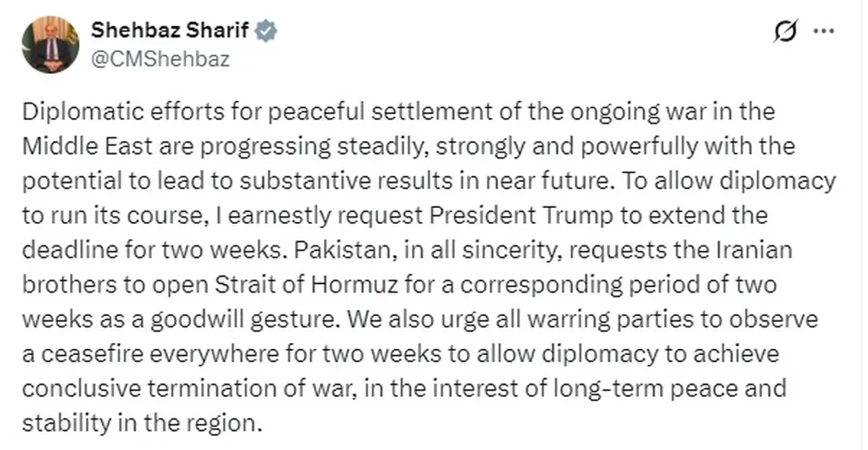Click the phrase 'President Trump' in the post

click(x=521, y=215)
